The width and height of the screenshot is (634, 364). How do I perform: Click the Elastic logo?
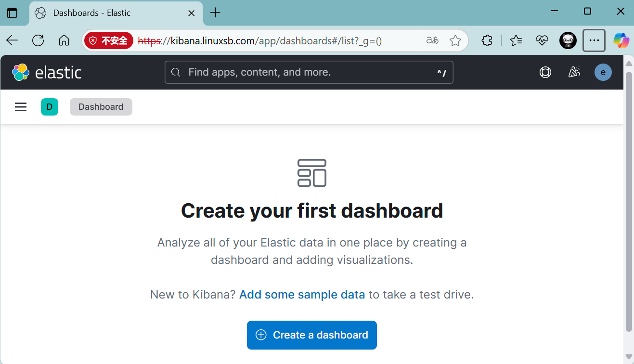[47, 72]
